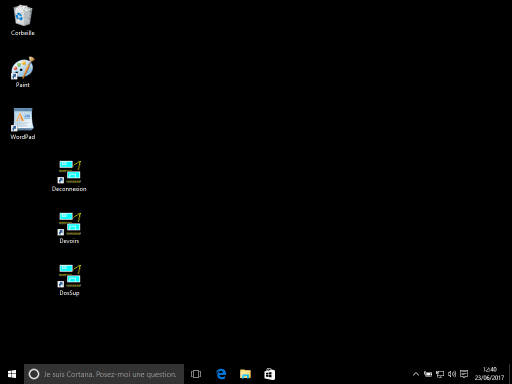Launch Microsoft Edge from the taskbar

(221, 374)
